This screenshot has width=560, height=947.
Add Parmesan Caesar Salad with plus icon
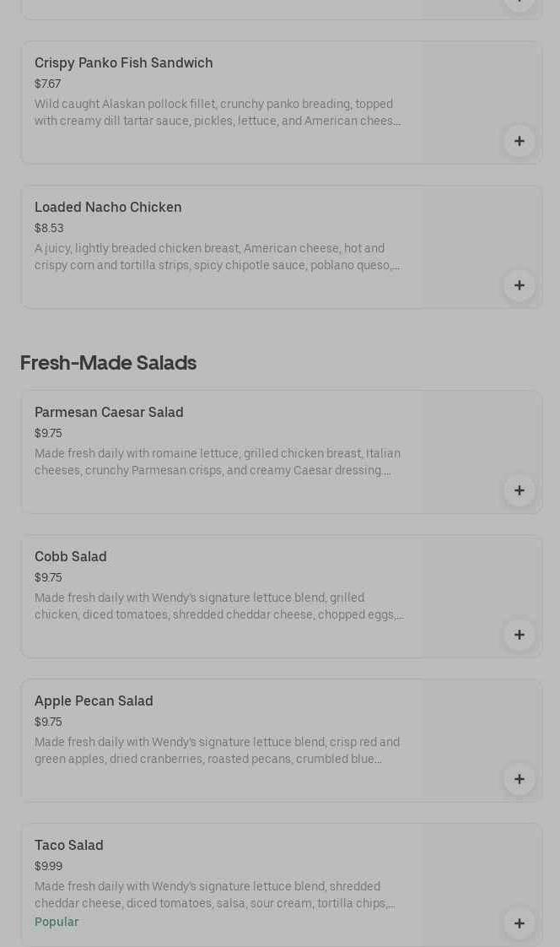pos(519,490)
